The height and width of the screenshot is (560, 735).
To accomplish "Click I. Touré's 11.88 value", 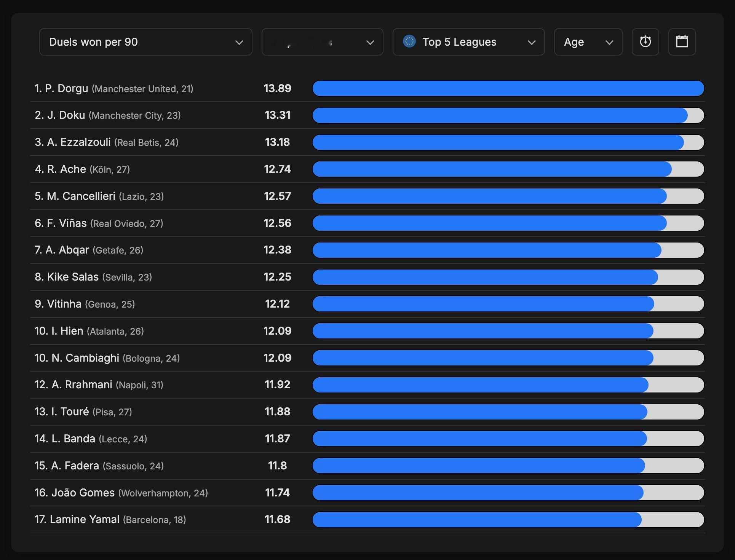I will tap(277, 412).
